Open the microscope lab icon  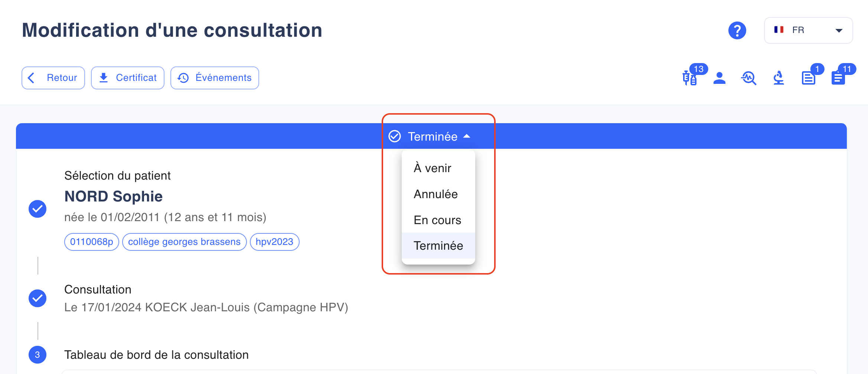pos(779,78)
